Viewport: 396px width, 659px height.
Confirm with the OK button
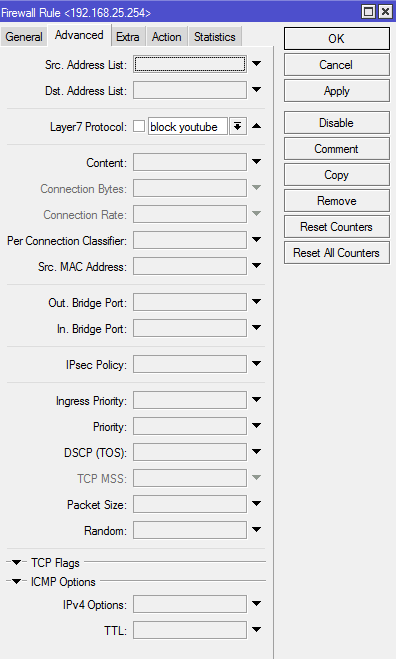click(x=336, y=39)
